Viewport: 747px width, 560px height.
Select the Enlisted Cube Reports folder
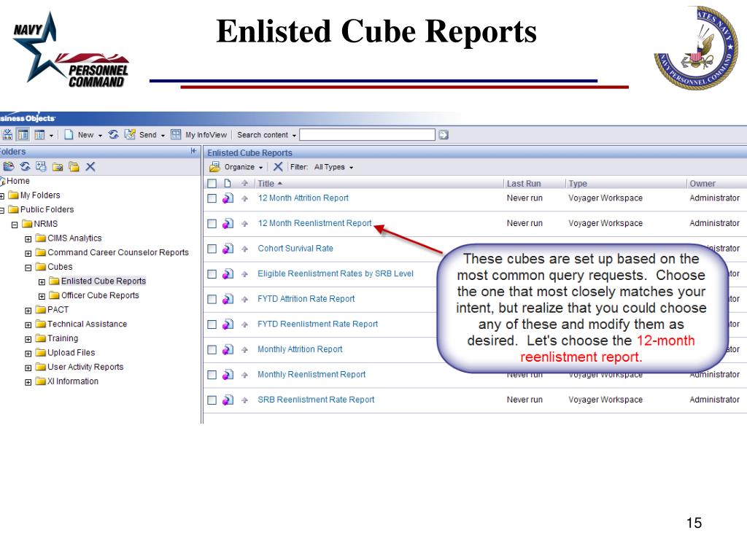[104, 281]
